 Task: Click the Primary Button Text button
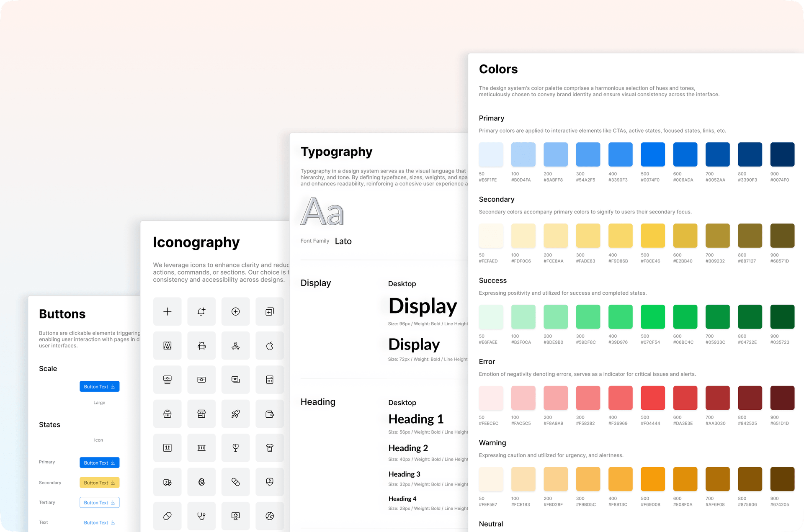coord(99,463)
